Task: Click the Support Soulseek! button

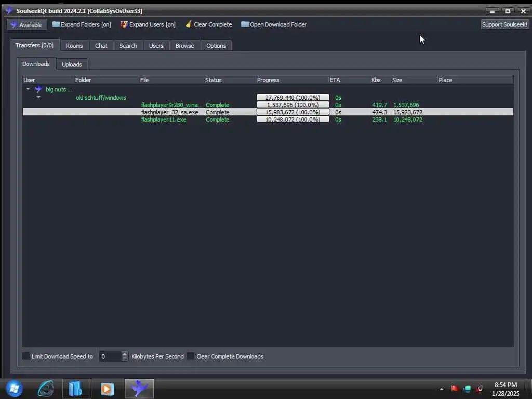Action: tap(504, 24)
